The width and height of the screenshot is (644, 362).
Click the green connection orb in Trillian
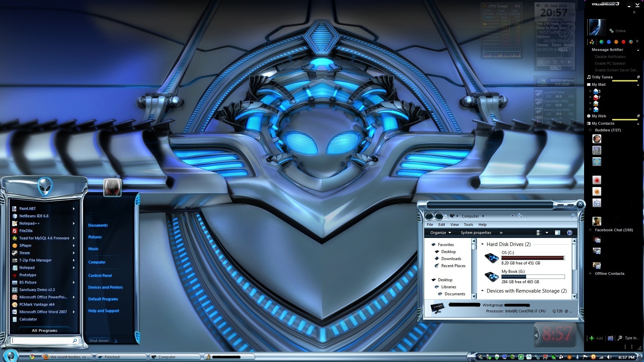(x=601, y=42)
